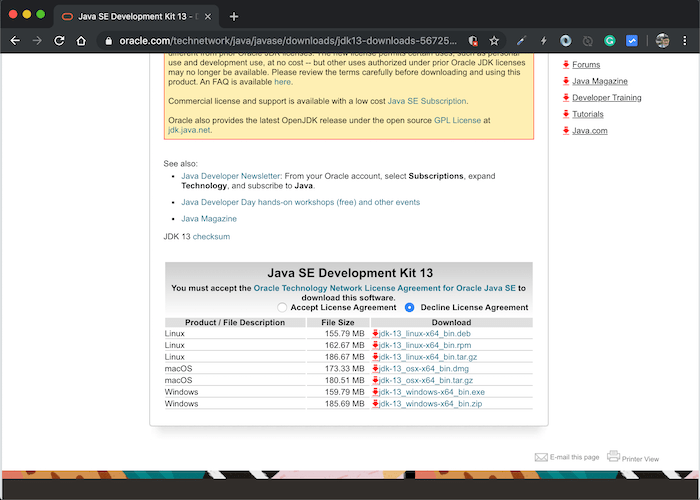Click the 173.33 MB file size cell
The height and width of the screenshot is (500, 700).
click(x=338, y=369)
